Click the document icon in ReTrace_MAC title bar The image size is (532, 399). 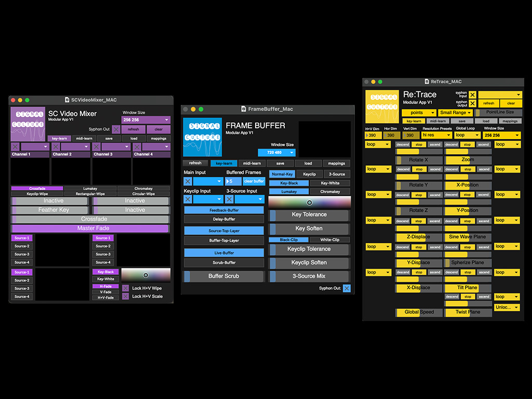(x=427, y=82)
